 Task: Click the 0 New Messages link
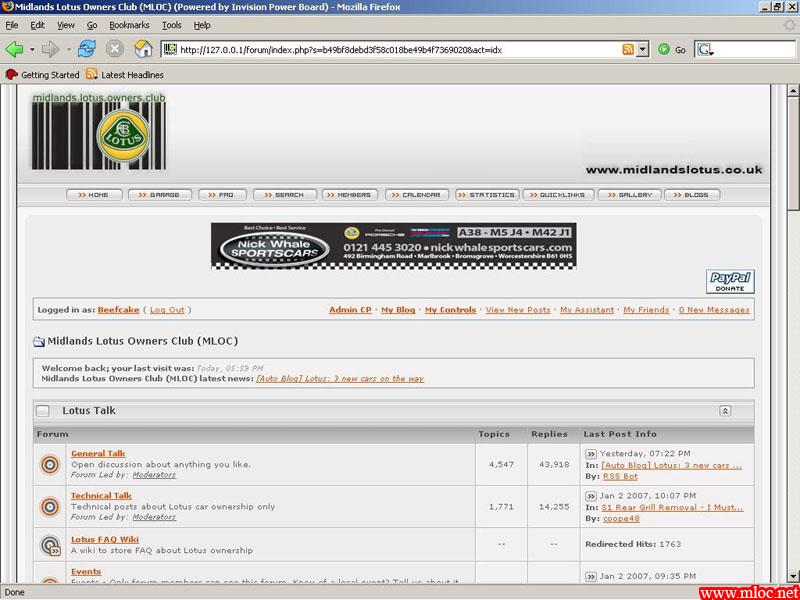(x=714, y=310)
